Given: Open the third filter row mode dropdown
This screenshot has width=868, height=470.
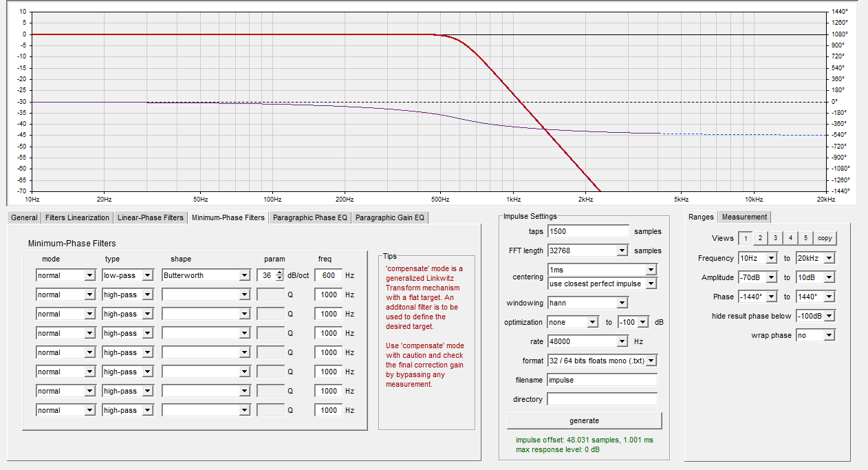Looking at the screenshot, I should (65, 314).
